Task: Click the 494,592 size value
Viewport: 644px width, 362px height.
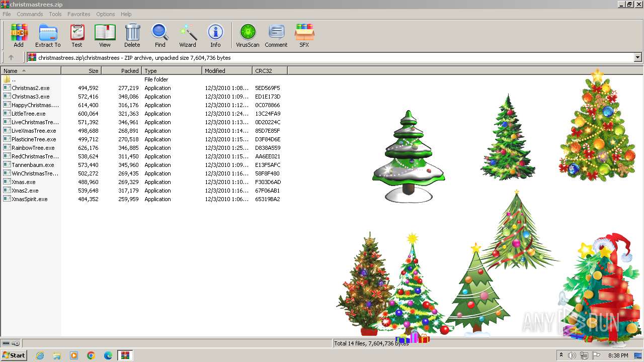Action: point(88,88)
